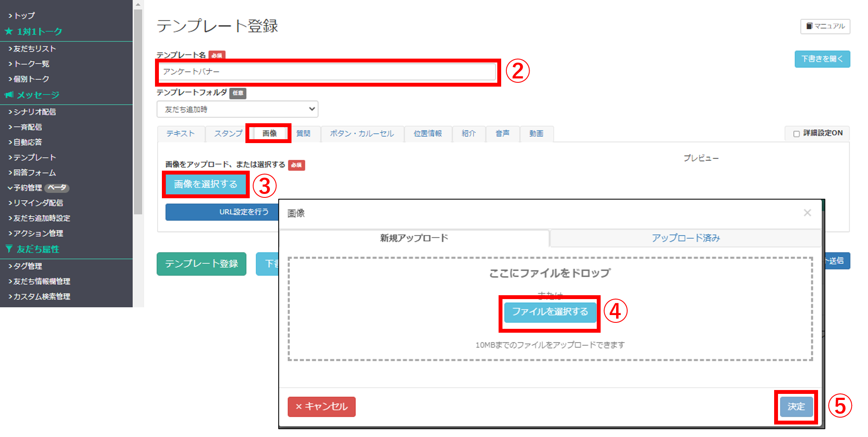Click the 必須 badge beside テンプレート名
This screenshot has height=437, width=868.
click(x=217, y=55)
